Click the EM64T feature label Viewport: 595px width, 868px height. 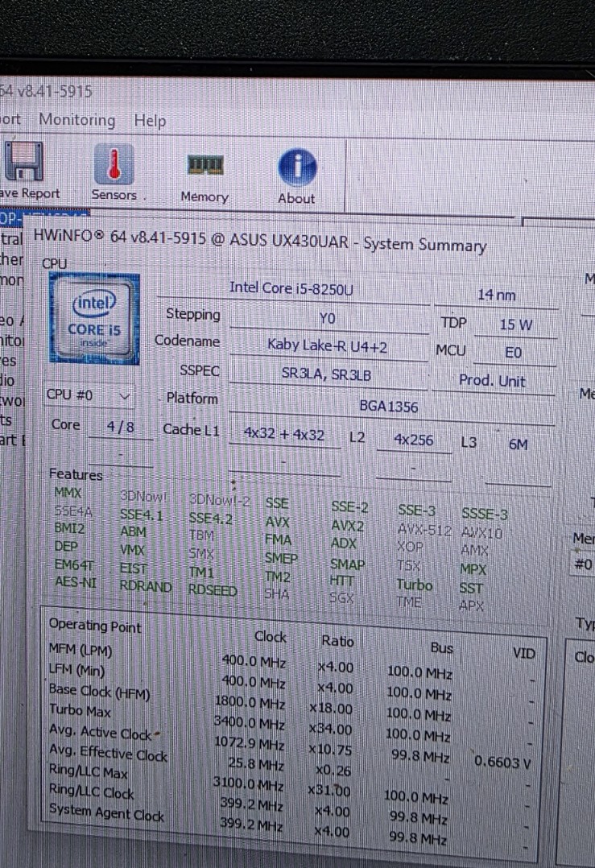coord(73,564)
